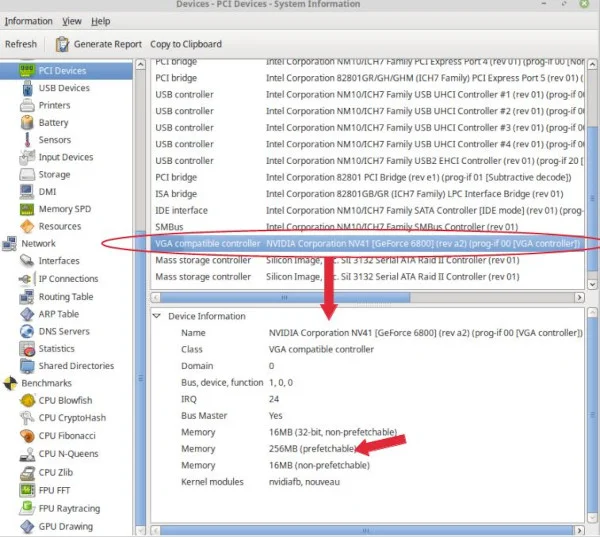Collapse the Device Information section
Viewport: 600px width, 537px height.
[x=157, y=316]
